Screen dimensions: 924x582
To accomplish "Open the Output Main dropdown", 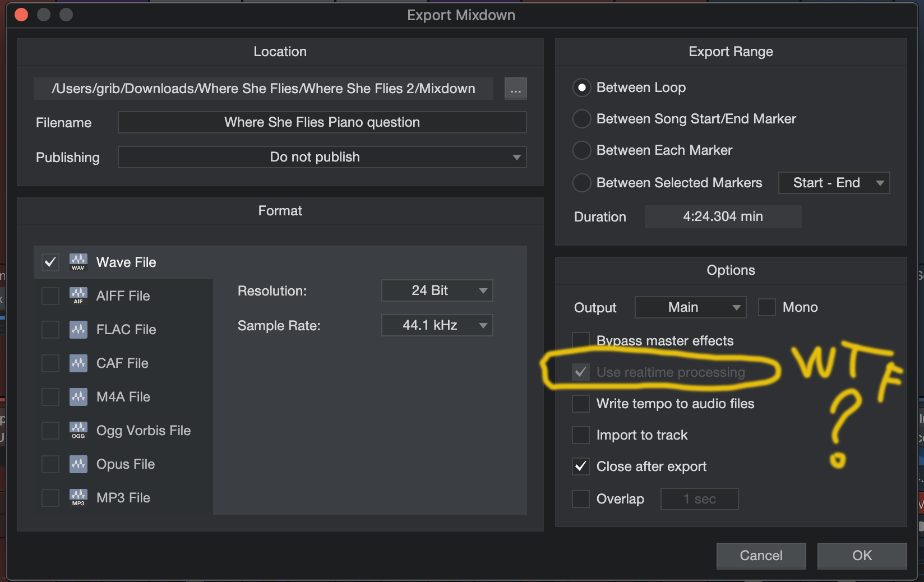I will pyautogui.click(x=690, y=307).
